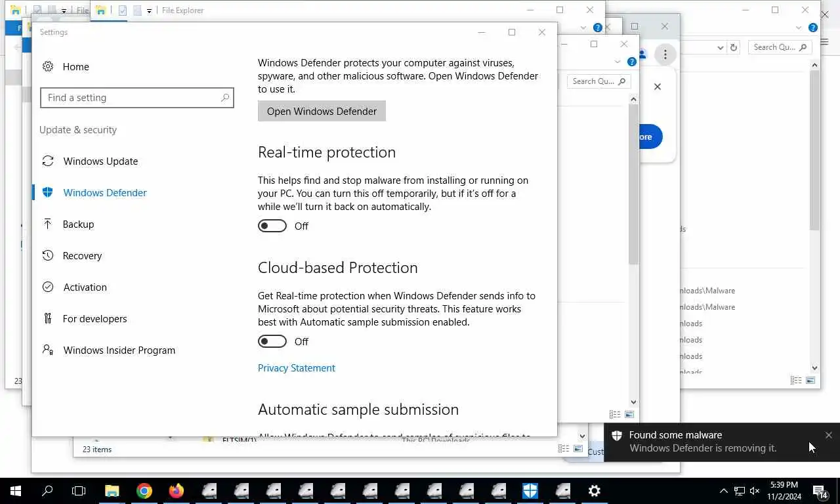Open Customize Quick Access Toolbar dropdown arrow

(x=149, y=10)
